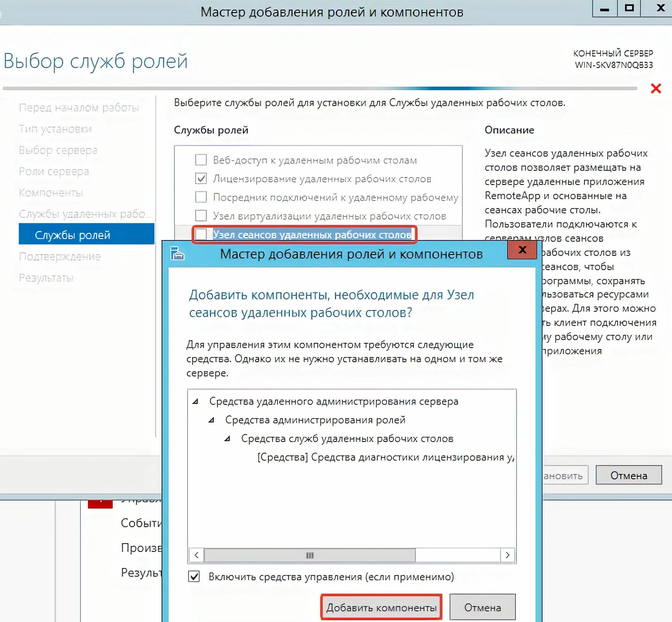Go to Подтверждение wizard step

pos(60,257)
